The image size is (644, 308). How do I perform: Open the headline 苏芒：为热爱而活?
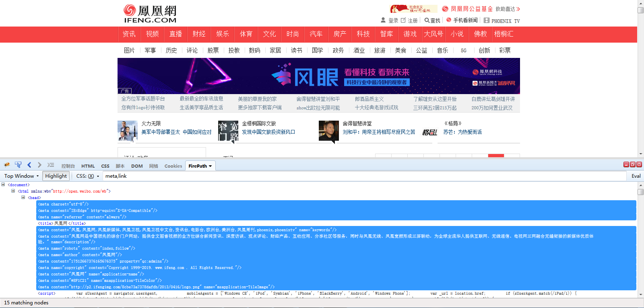pyautogui.click(x=462, y=132)
